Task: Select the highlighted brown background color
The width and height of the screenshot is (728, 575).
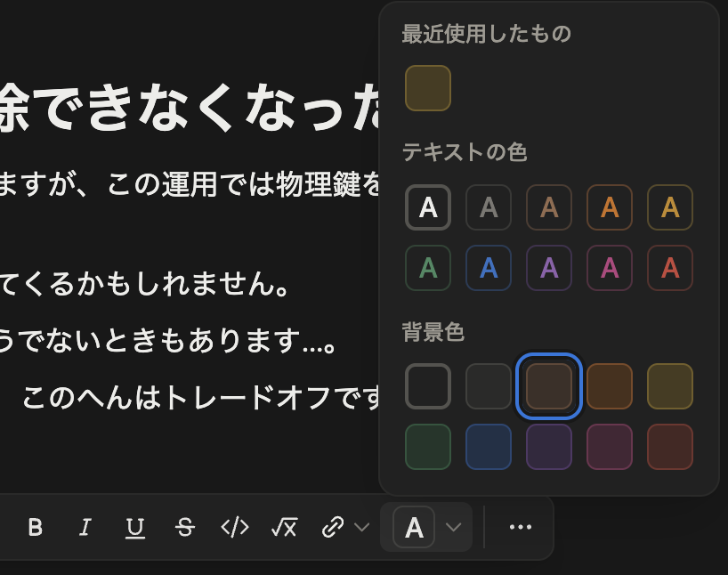Action: tap(549, 386)
